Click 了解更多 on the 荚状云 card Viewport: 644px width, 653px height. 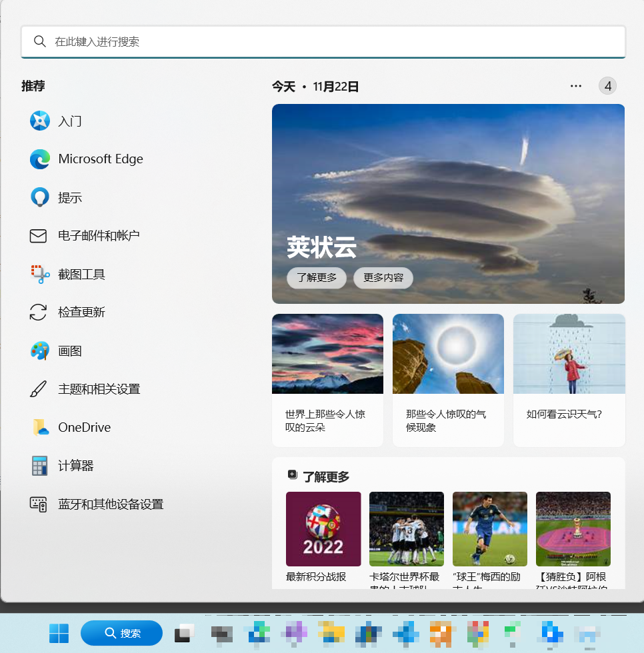click(316, 279)
